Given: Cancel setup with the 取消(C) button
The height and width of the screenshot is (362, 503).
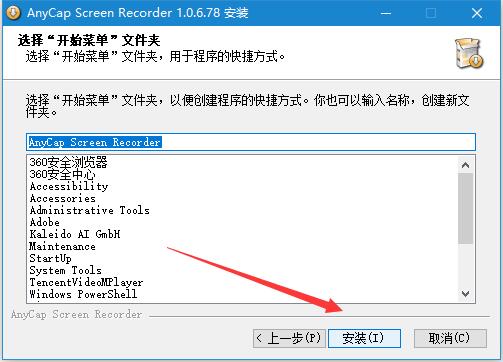Looking at the screenshot, I should pos(450,338).
